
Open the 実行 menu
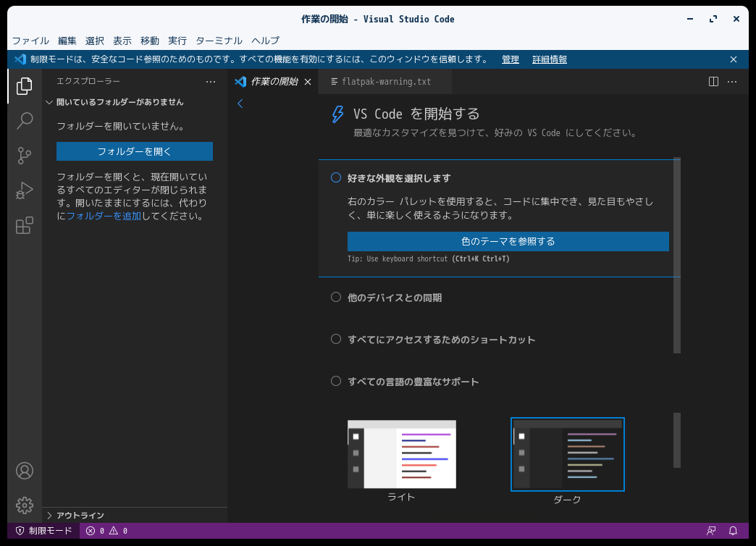(x=177, y=41)
